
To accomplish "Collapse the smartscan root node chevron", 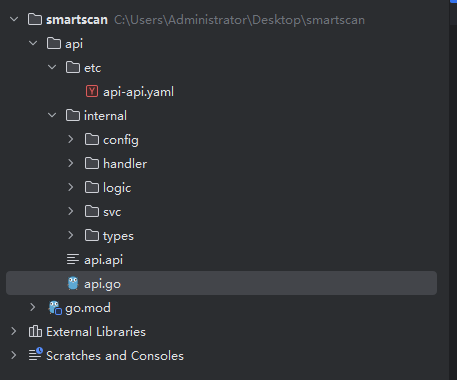I will pos(14,19).
